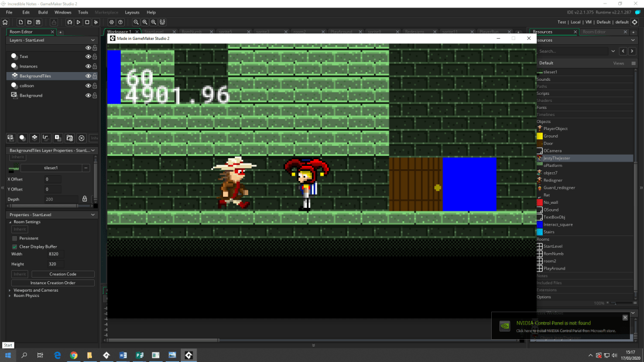Open the Marketplace menu
The height and width of the screenshot is (362, 644).
107,12
